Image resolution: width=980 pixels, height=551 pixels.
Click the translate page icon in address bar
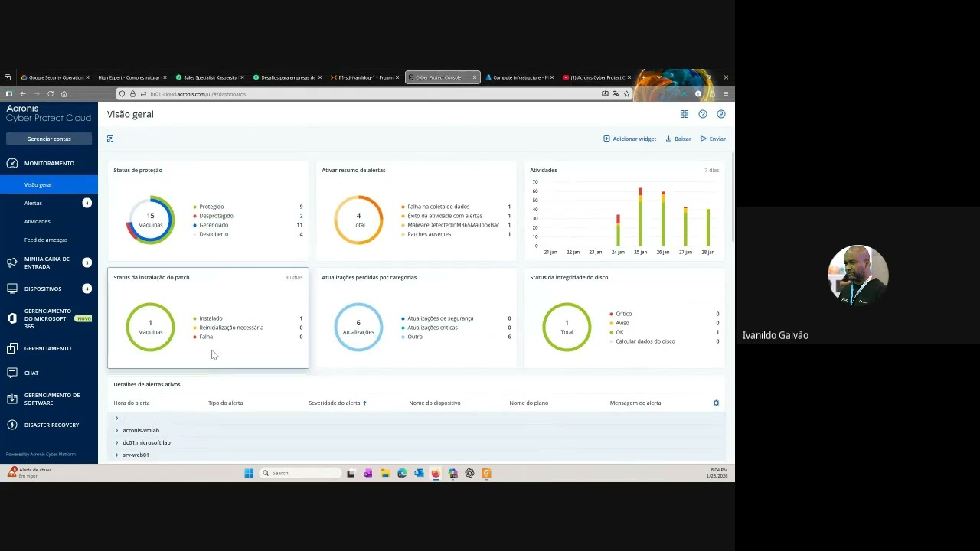pyautogui.click(x=616, y=93)
